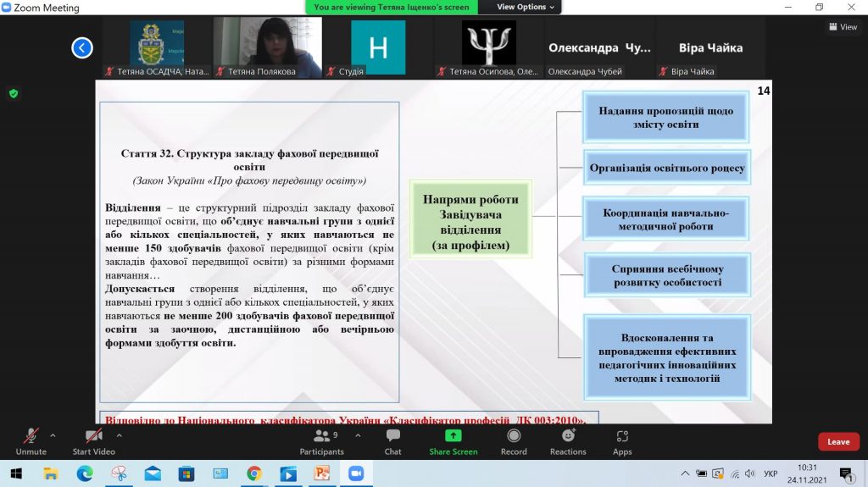Switch the УКР keyboard language indicator

click(x=771, y=473)
